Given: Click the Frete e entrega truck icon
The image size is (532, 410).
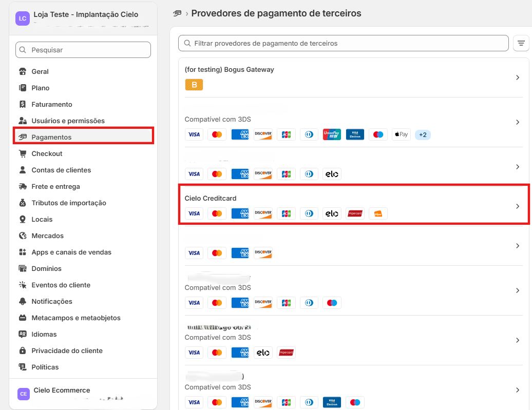Looking at the screenshot, I should [23, 186].
